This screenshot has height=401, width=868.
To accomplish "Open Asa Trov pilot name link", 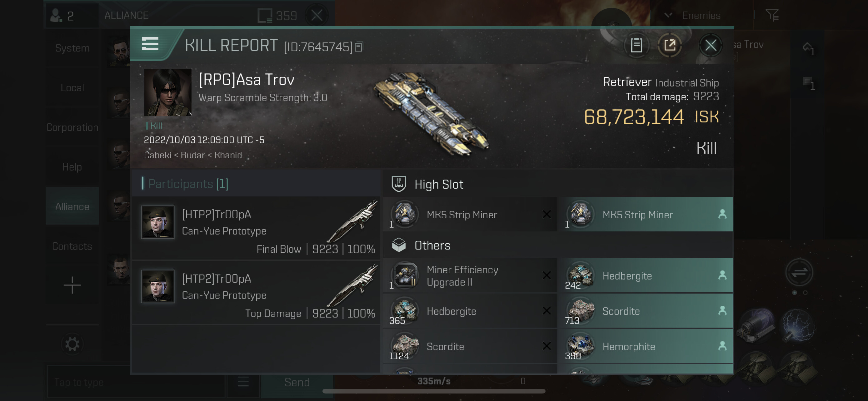I will click(x=246, y=80).
